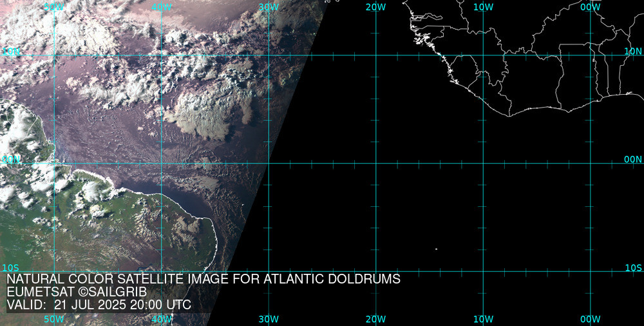
Task: Select the 50W longitude label beneath the VALID line
Action: tap(54, 319)
